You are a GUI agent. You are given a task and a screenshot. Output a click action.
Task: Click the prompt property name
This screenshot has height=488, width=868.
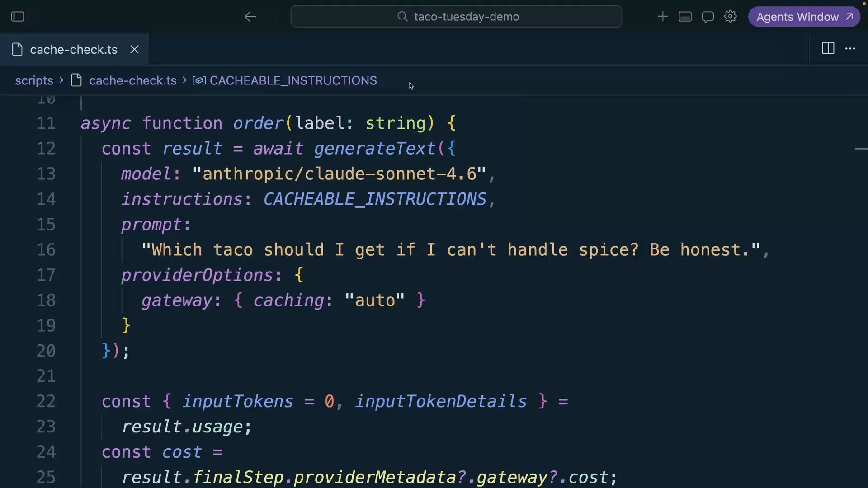[151, 224]
